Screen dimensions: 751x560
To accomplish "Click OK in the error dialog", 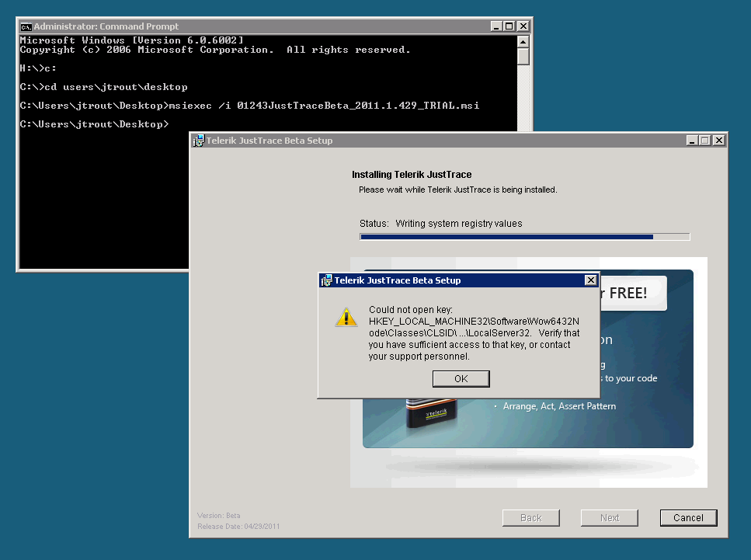I will point(461,378).
